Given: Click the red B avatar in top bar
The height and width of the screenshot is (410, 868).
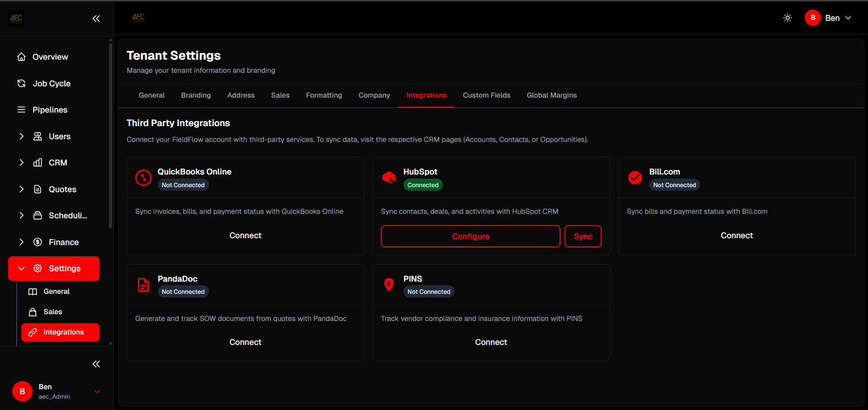Looking at the screenshot, I should coord(813,18).
